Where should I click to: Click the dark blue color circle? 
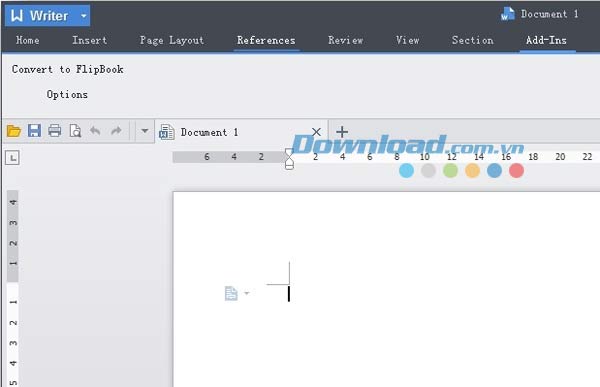click(494, 170)
